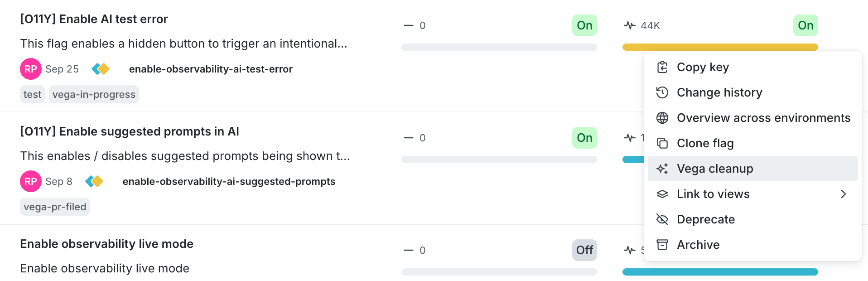This screenshot has height=281, width=868.
Task: Select Overview across environments menu item
Action: [x=763, y=118]
